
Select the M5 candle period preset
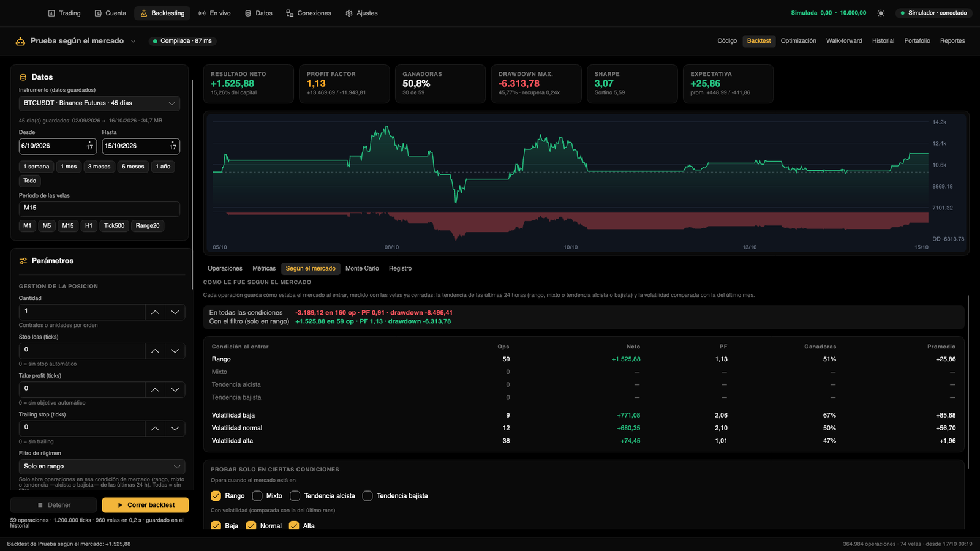tap(47, 226)
